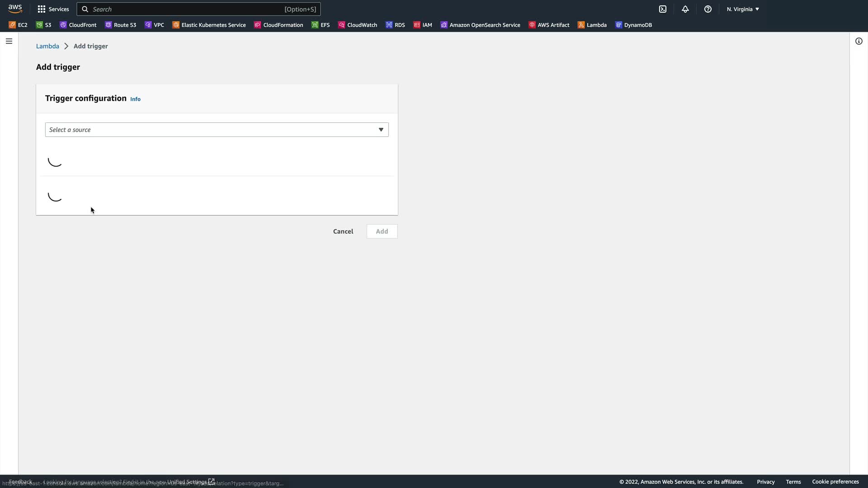This screenshot has width=868, height=488.
Task: Show the info panel icon at right
Action: 859,41
